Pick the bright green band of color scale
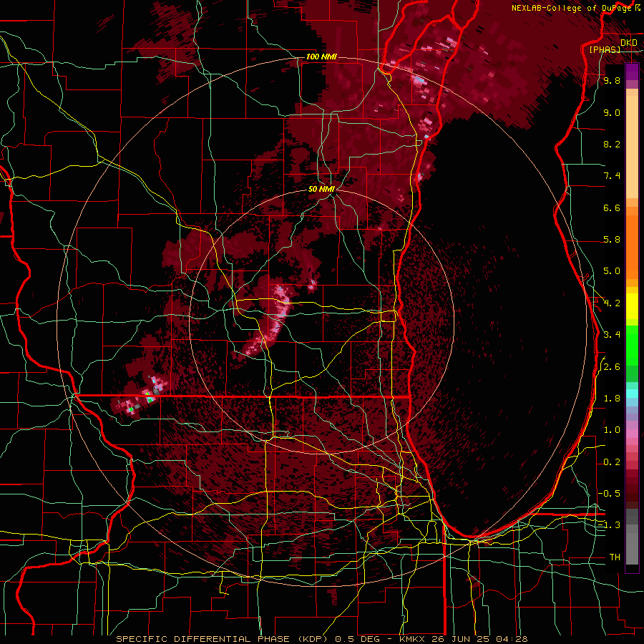 (632, 345)
